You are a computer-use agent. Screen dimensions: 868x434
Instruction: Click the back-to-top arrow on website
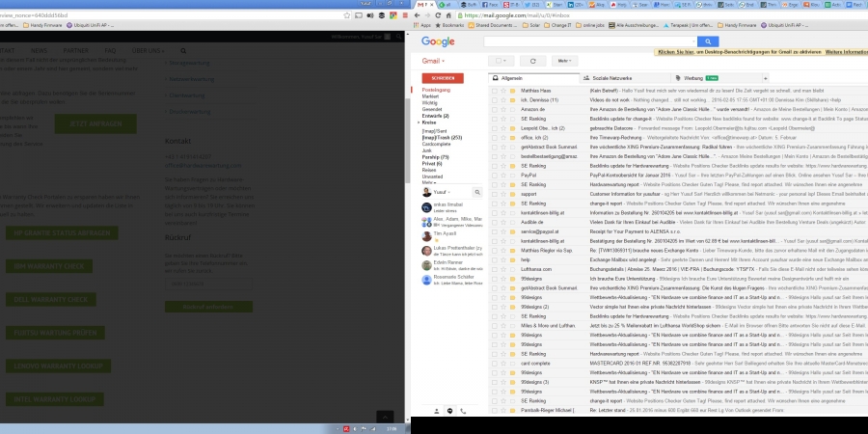[385, 418]
